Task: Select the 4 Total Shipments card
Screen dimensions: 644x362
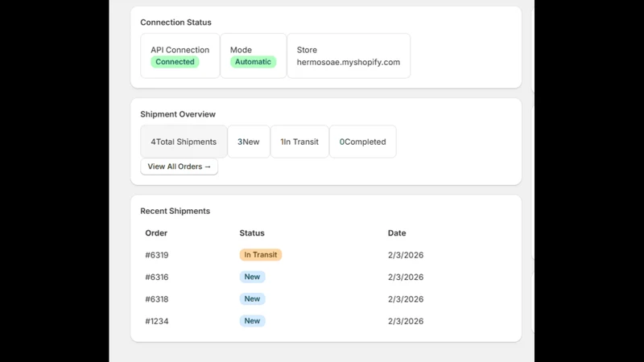Action: tap(184, 142)
